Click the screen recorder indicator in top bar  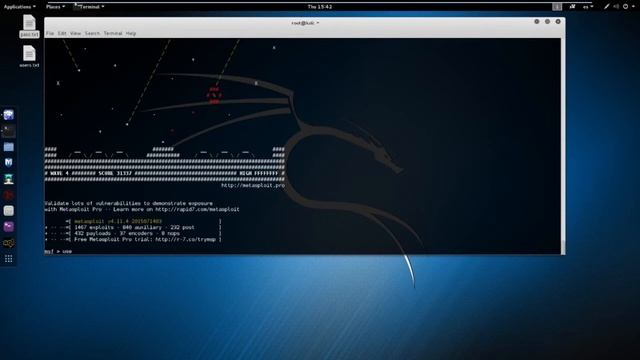pyautogui.click(x=572, y=7)
